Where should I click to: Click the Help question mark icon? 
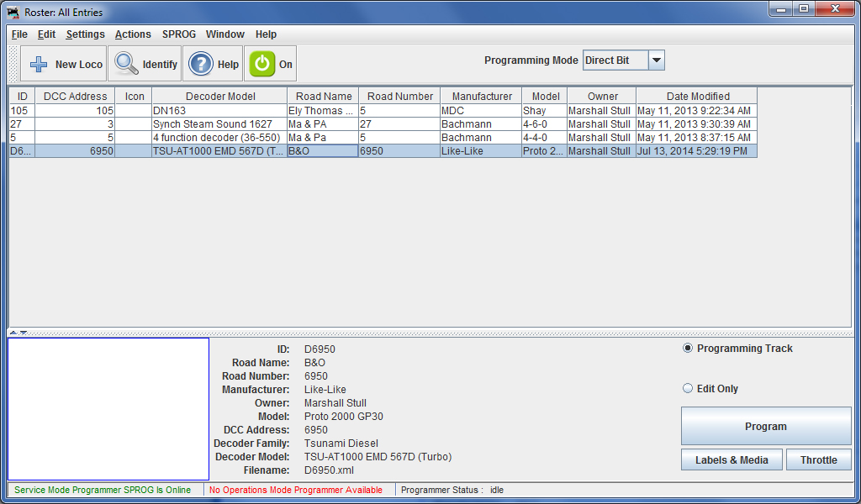coord(200,64)
